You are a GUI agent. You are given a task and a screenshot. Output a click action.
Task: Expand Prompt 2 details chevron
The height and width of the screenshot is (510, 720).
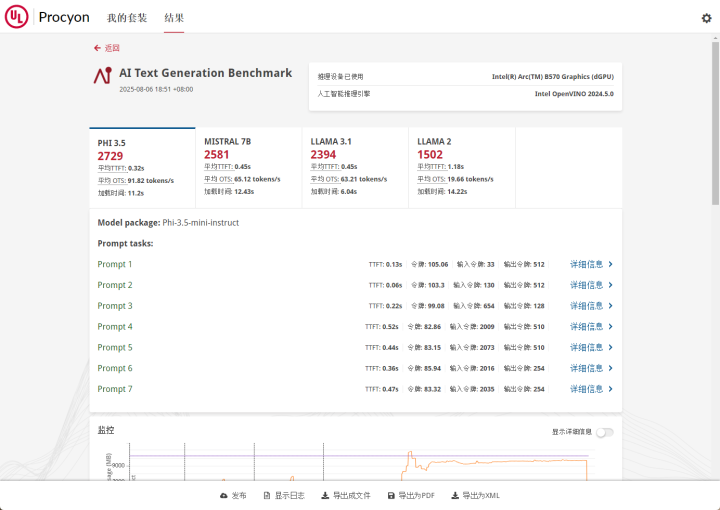click(x=610, y=285)
